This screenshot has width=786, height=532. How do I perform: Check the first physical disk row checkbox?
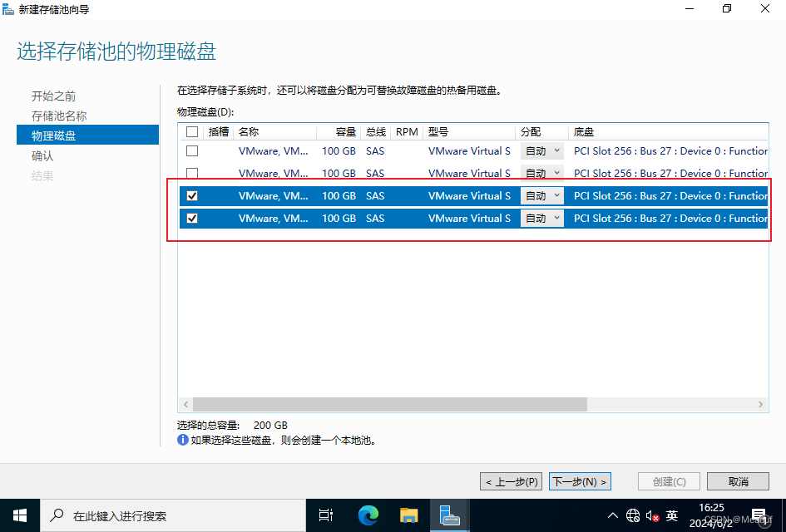[192, 150]
